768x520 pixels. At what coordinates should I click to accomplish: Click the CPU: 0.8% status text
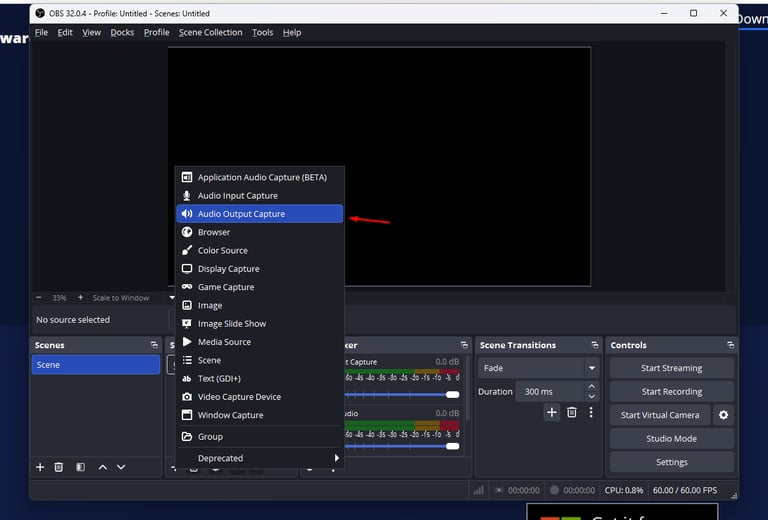coord(624,490)
